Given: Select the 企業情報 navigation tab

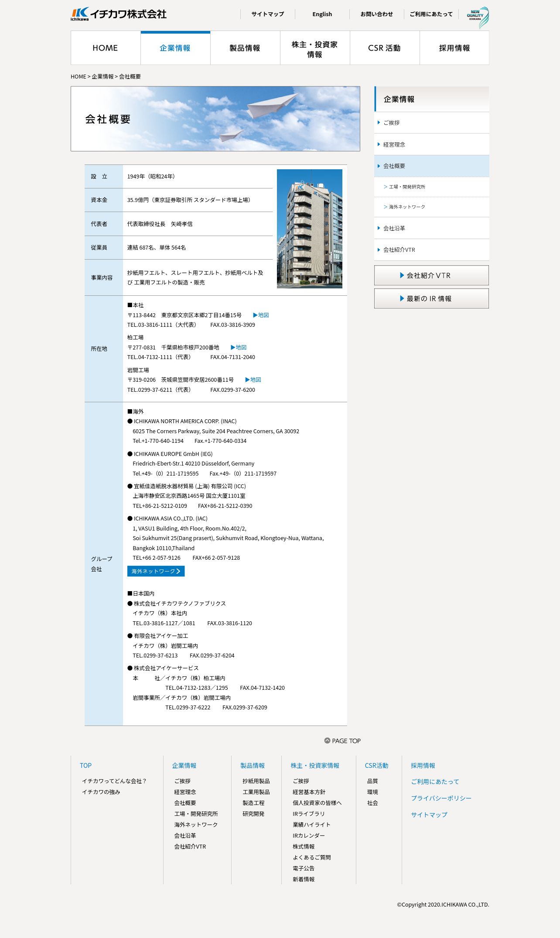Looking at the screenshot, I should click(x=175, y=48).
